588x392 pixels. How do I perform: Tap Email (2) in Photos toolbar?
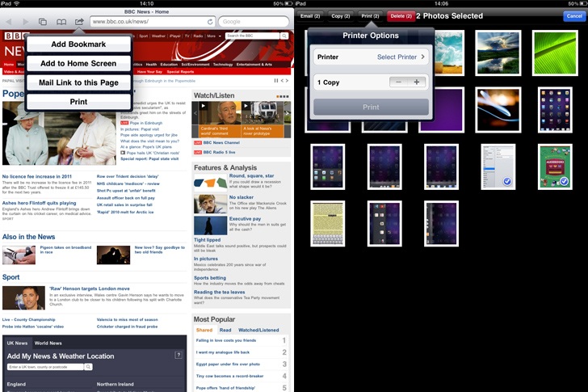point(310,16)
